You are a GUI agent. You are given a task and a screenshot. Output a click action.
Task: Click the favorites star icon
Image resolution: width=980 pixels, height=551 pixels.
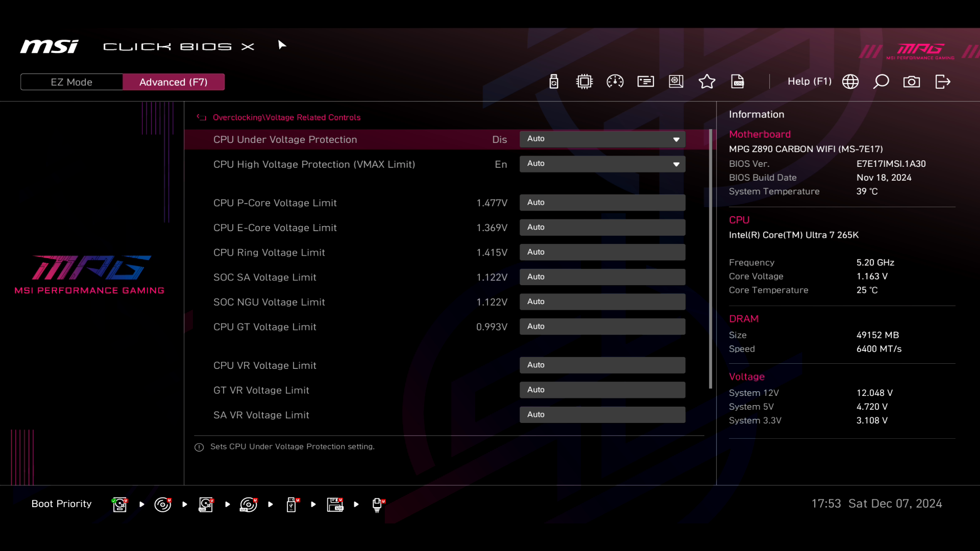[x=707, y=82]
